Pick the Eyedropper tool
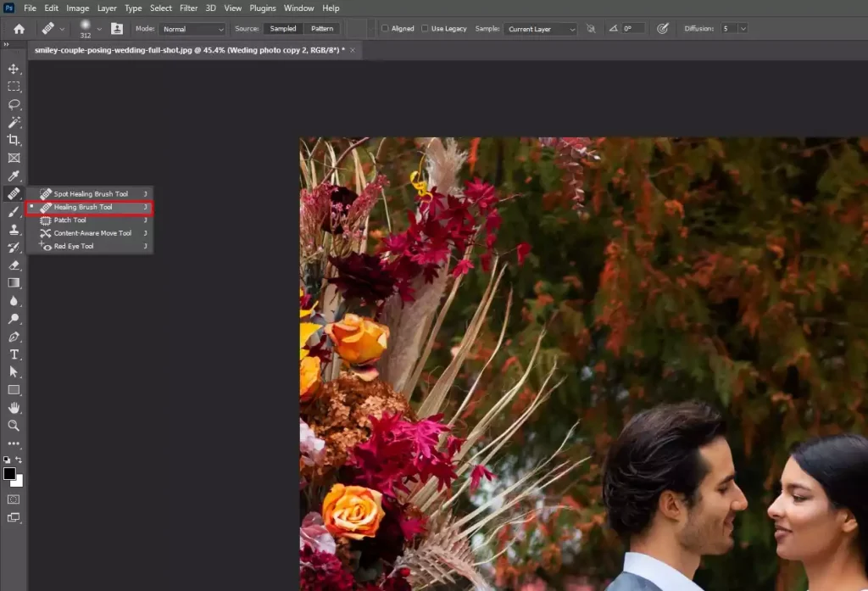The image size is (868, 591). click(13, 176)
